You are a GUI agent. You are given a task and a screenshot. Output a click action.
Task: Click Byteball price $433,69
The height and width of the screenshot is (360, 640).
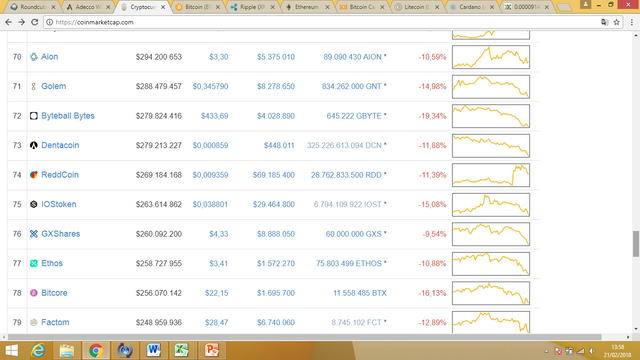point(215,116)
